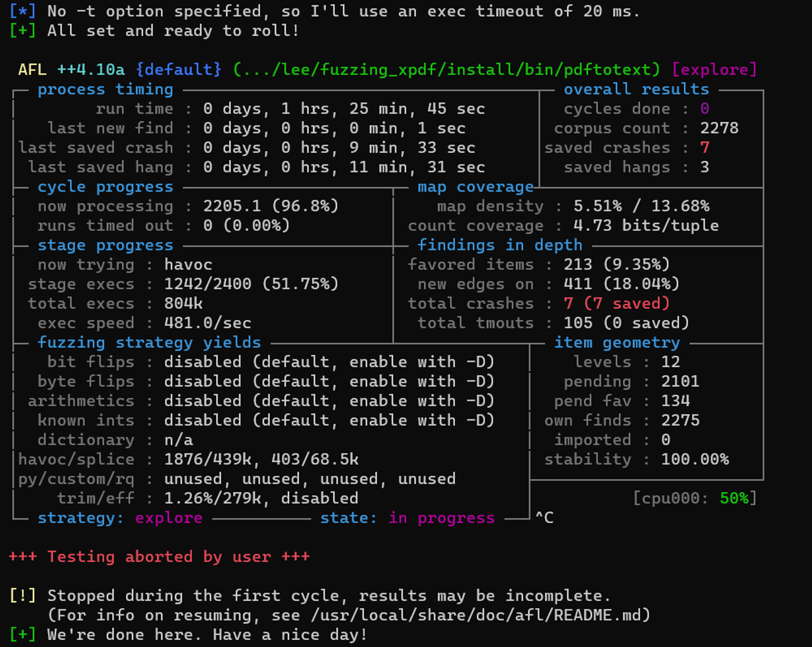812x647 pixels.
Task: Click the 'now trying' havoc value
Action: [x=188, y=265]
